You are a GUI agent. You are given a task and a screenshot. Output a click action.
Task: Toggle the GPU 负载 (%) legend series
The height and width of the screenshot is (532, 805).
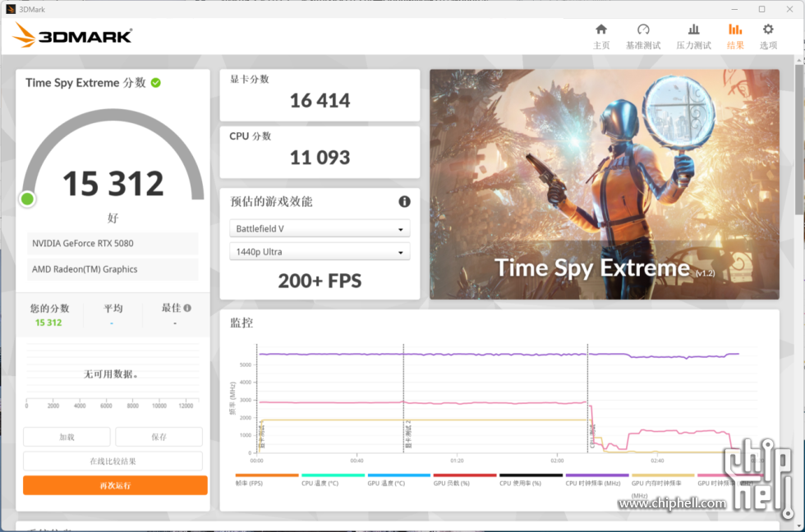click(465, 480)
